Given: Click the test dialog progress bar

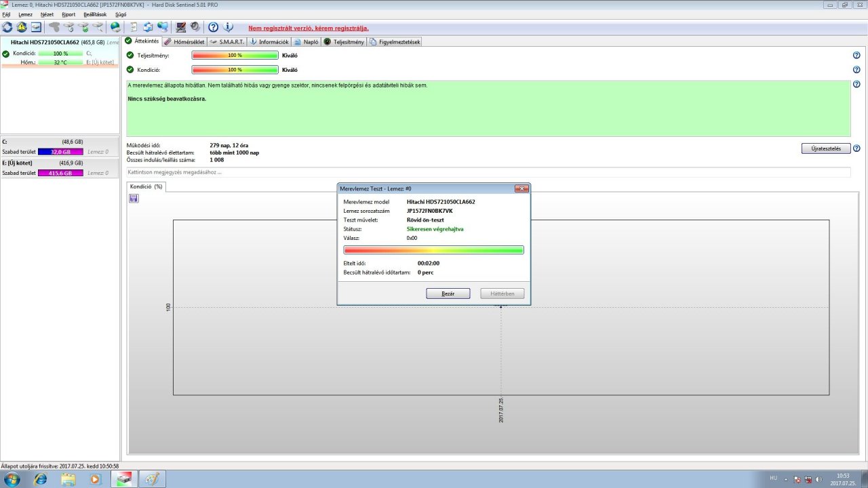Looking at the screenshot, I should [x=434, y=250].
